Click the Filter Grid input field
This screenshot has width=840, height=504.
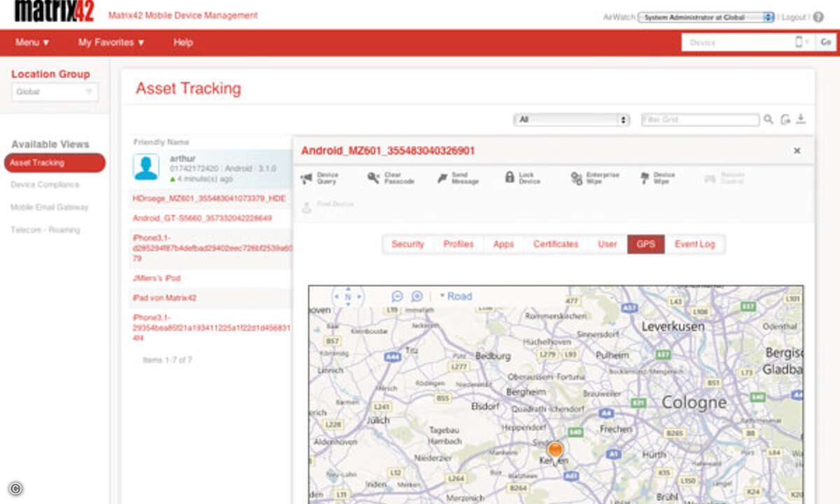[700, 120]
